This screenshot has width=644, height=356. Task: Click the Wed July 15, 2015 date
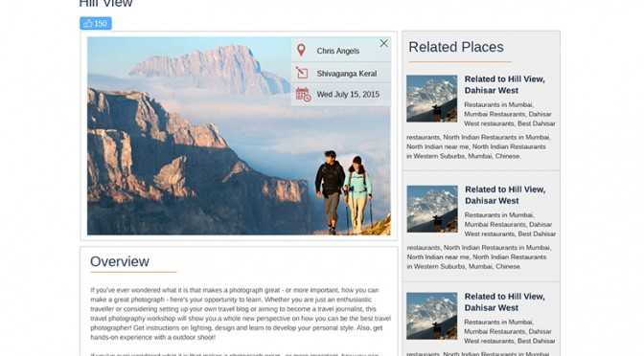[348, 95]
